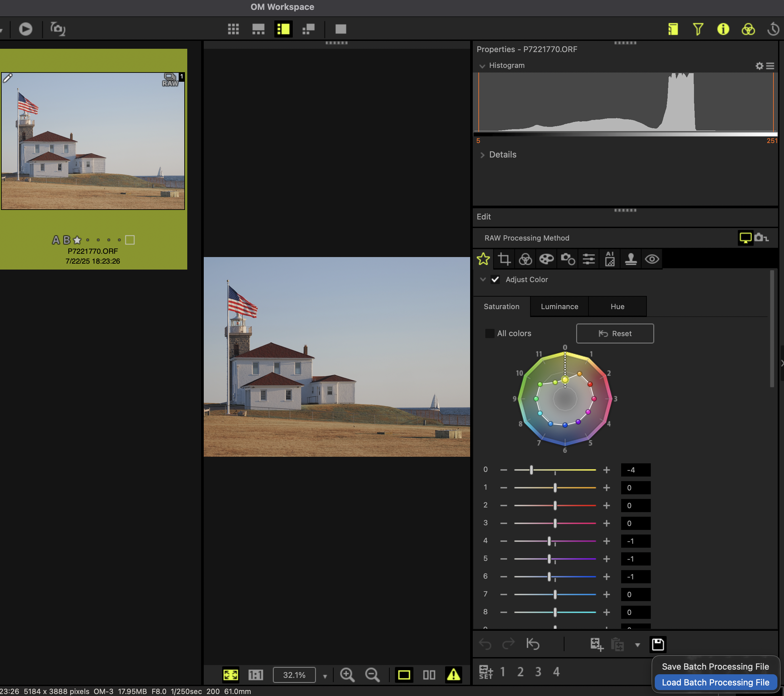Expand the Details section
The image size is (784, 696).
[482, 155]
